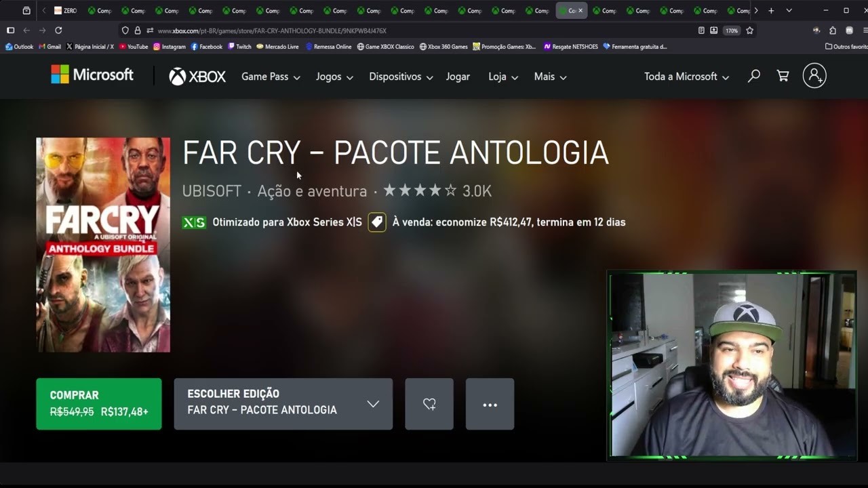This screenshot has width=868, height=488.
Task: Open browser application menu
Action: pos(865,30)
